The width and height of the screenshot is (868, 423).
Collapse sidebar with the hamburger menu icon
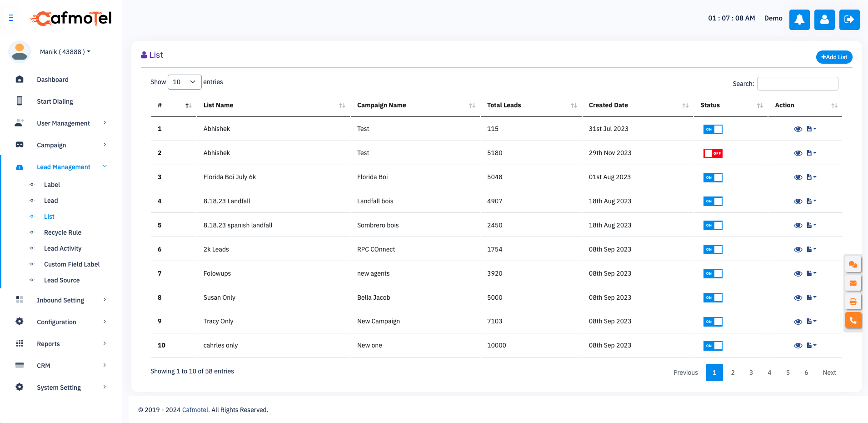[11, 18]
